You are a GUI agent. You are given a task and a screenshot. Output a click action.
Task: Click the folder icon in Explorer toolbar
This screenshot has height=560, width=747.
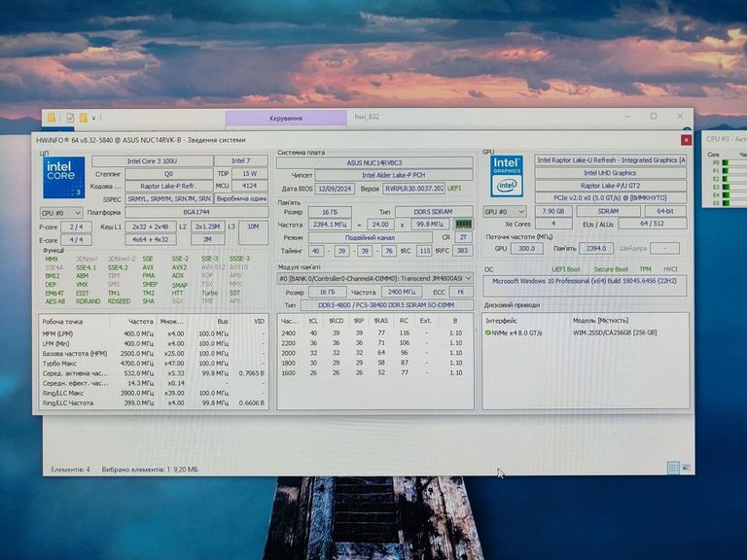[53, 118]
